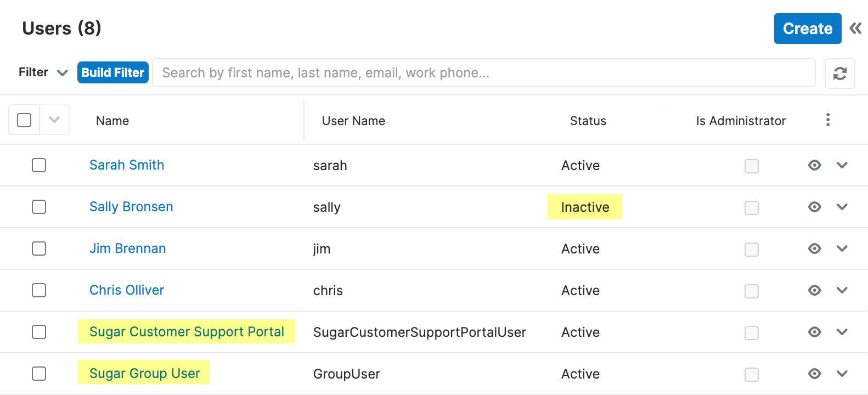Select the Sarah Smith row checkbox

[x=39, y=165]
